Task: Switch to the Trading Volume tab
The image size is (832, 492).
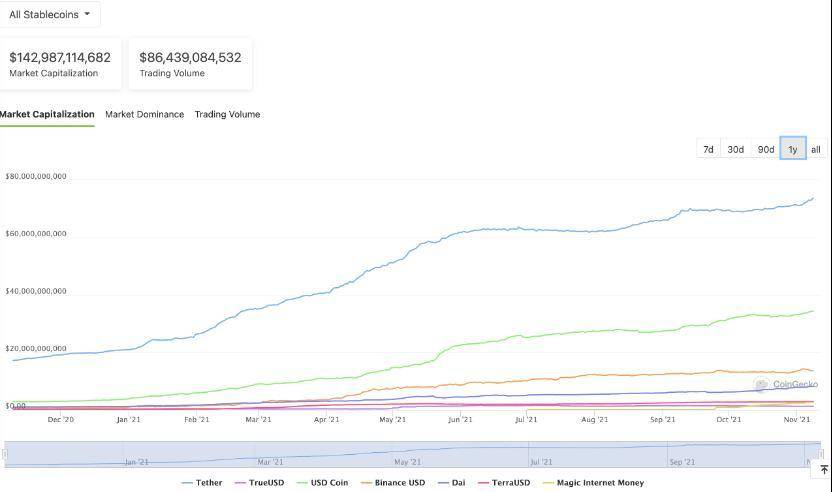Action: coord(227,114)
